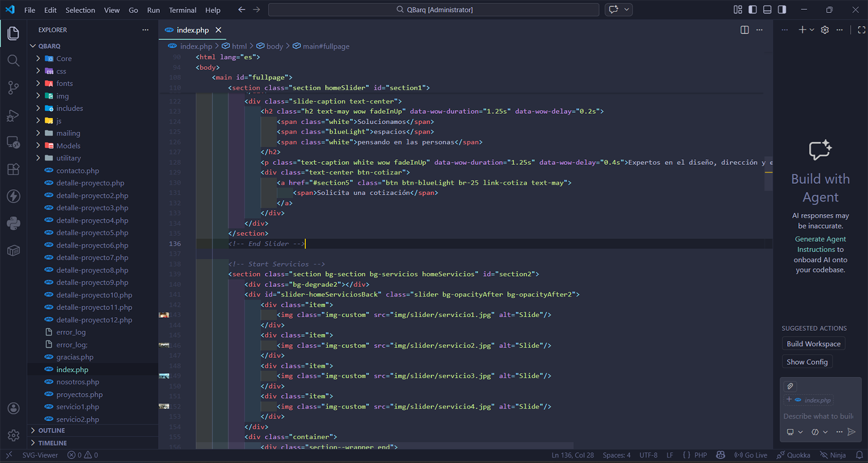
Task: Click the notifications bell in status bar
Action: tap(859, 455)
